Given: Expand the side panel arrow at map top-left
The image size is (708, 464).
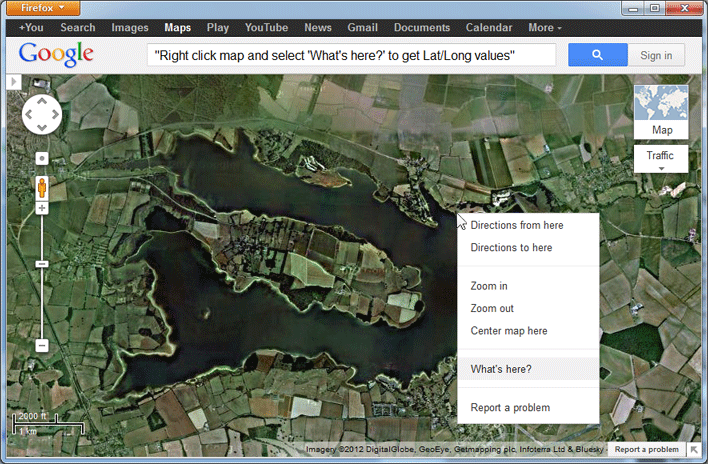Looking at the screenshot, I should [14, 82].
